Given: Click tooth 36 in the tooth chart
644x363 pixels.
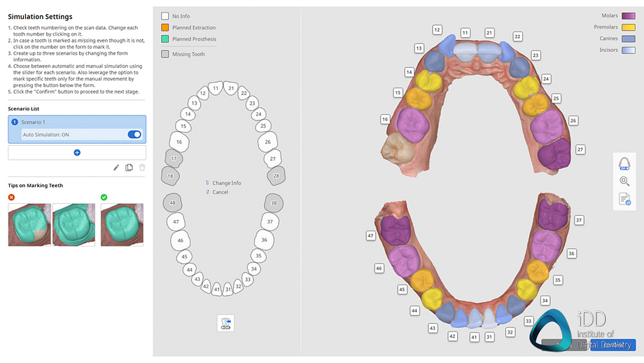Looking at the screenshot, I should [264, 240].
